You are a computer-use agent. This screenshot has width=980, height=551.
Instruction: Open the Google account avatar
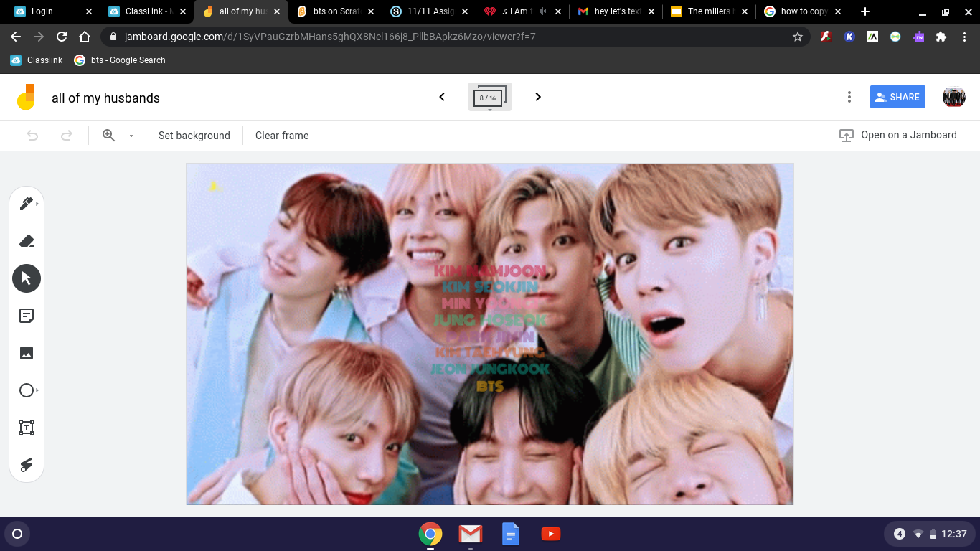(x=953, y=97)
